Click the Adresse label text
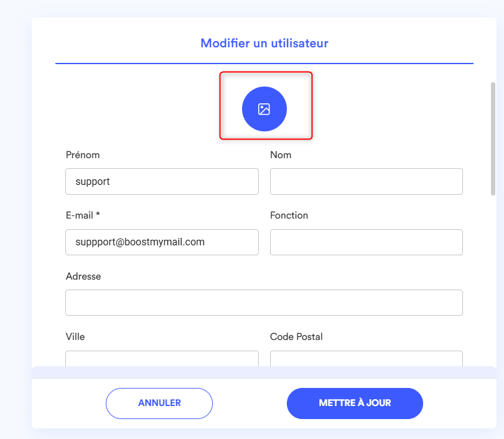 point(83,276)
